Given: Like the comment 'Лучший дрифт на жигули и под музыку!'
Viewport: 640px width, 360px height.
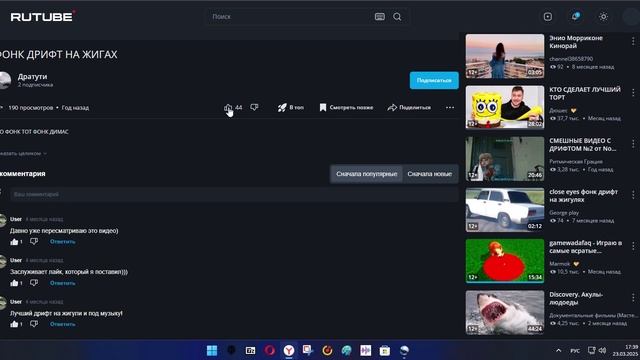Looking at the screenshot, I should tap(14, 324).
